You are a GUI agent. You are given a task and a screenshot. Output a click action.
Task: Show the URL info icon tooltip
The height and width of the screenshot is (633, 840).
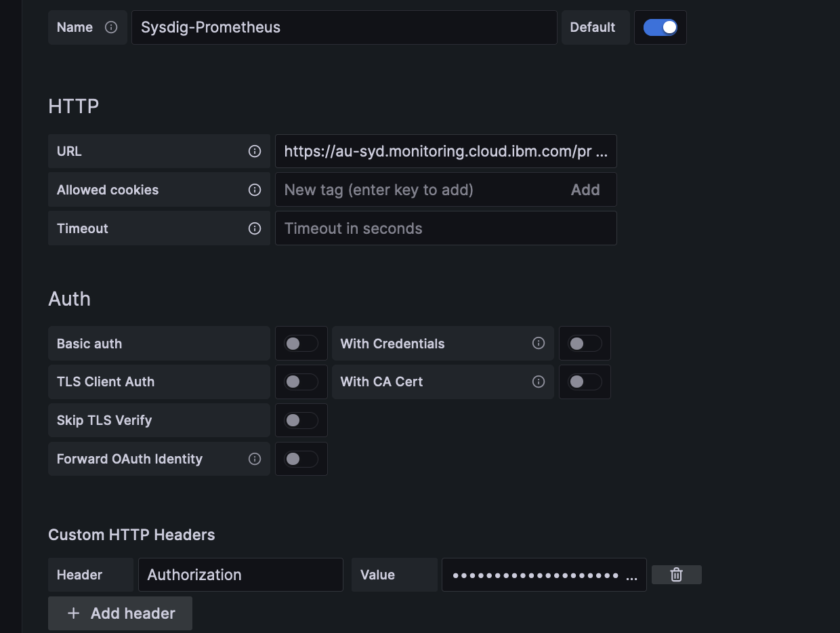[255, 151]
